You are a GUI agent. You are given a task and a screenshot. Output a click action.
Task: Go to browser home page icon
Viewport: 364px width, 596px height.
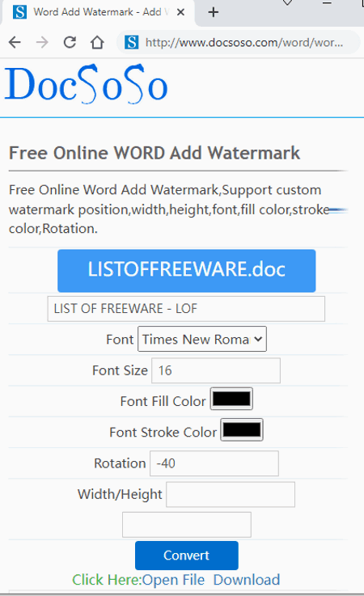click(97, 42)
